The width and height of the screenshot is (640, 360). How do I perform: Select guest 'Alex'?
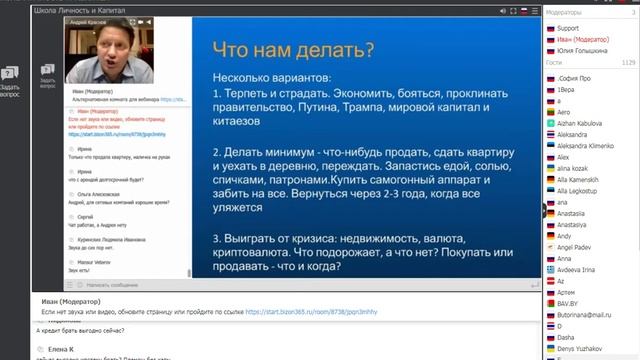point(563,157)
